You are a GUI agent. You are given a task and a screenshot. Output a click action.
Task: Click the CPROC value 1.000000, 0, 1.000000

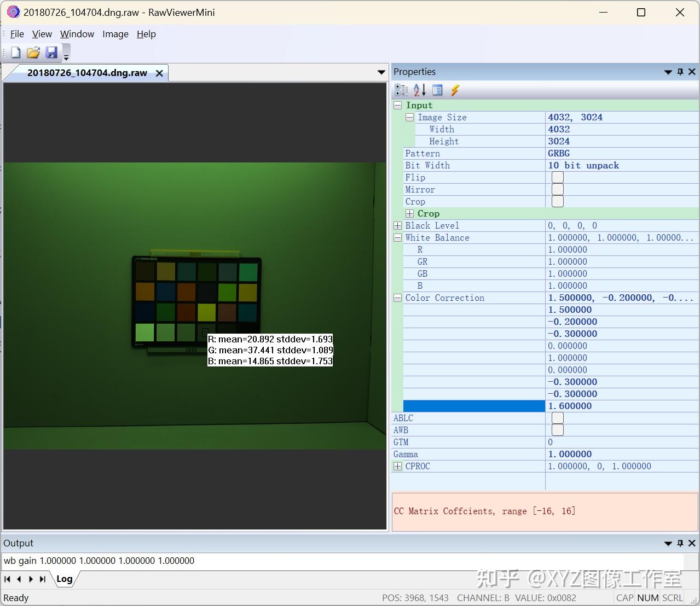click(x=599, y=466)
